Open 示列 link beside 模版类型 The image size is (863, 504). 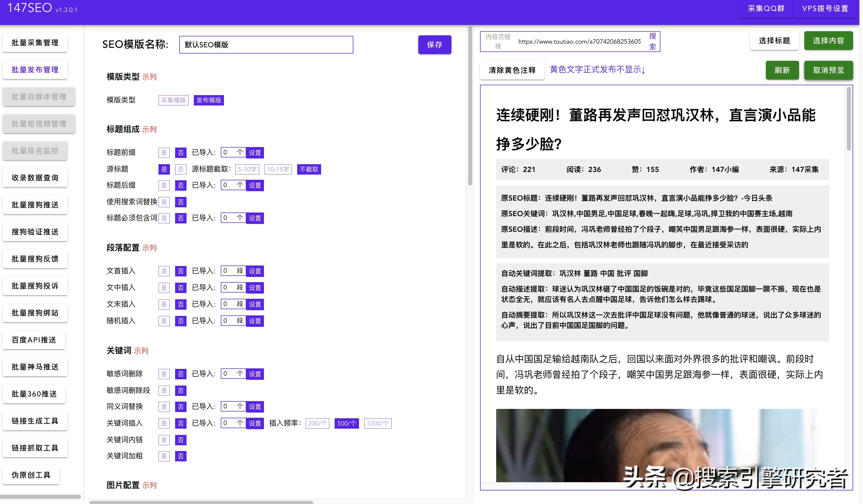pyautogui.click(x=149, y=77)
